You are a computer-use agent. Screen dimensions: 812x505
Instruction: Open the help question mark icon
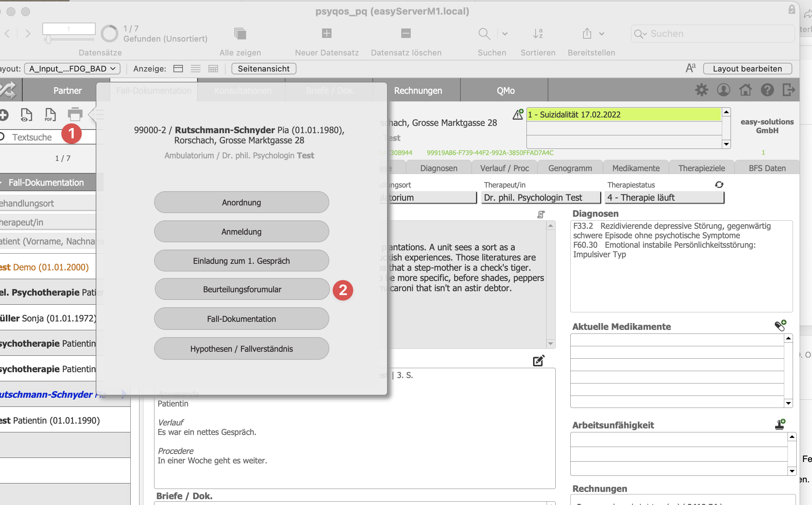click(767, 90)
